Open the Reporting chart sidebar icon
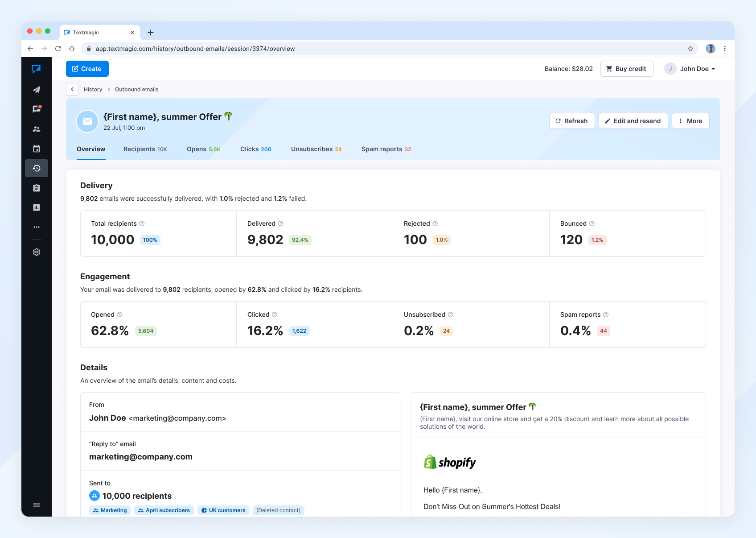Viewport: 756px width, 538px height. coord(37,207)
